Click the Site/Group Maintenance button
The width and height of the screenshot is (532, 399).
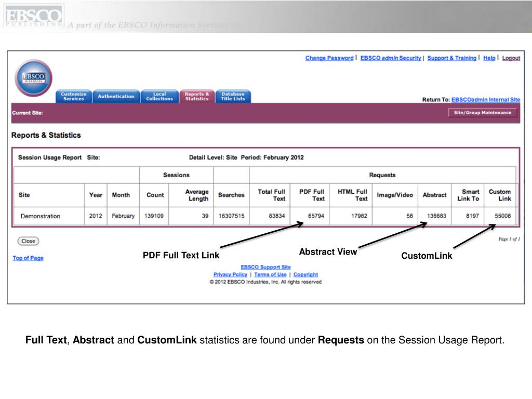483,113
